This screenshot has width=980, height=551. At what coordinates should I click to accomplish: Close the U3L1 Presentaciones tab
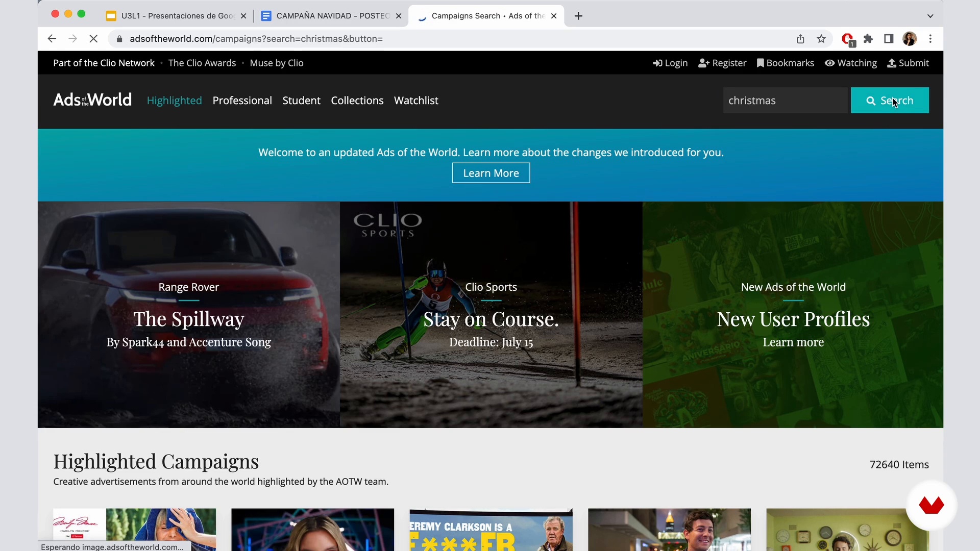pos(243,16)
